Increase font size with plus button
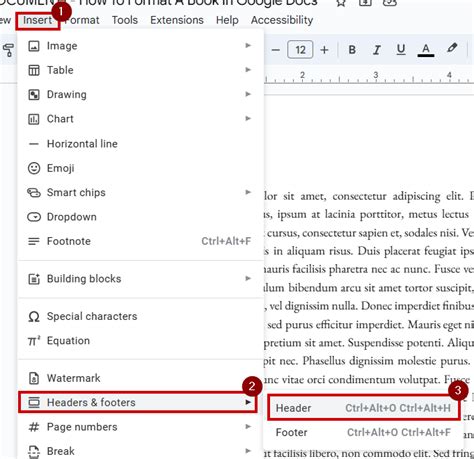 (324, 50)
